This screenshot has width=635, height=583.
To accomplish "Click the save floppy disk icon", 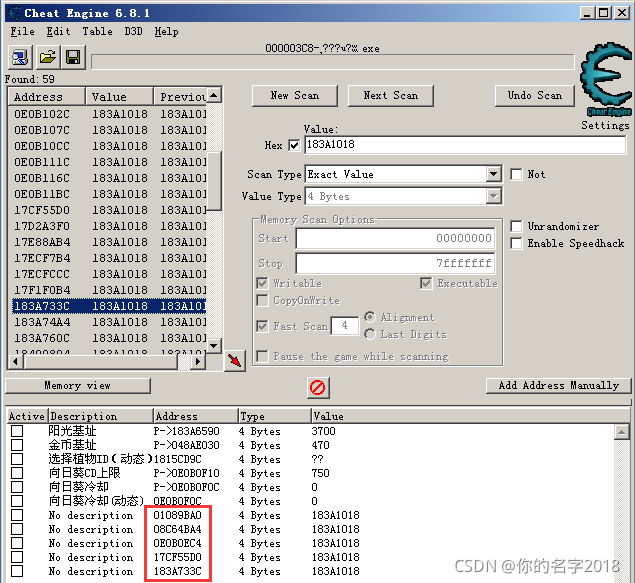I will pos(73,57).
